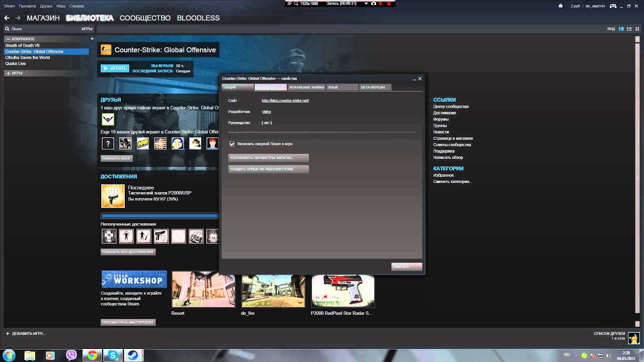Open Viber from the taskbar
Screen dimensions: 644x362
(71, 355)
